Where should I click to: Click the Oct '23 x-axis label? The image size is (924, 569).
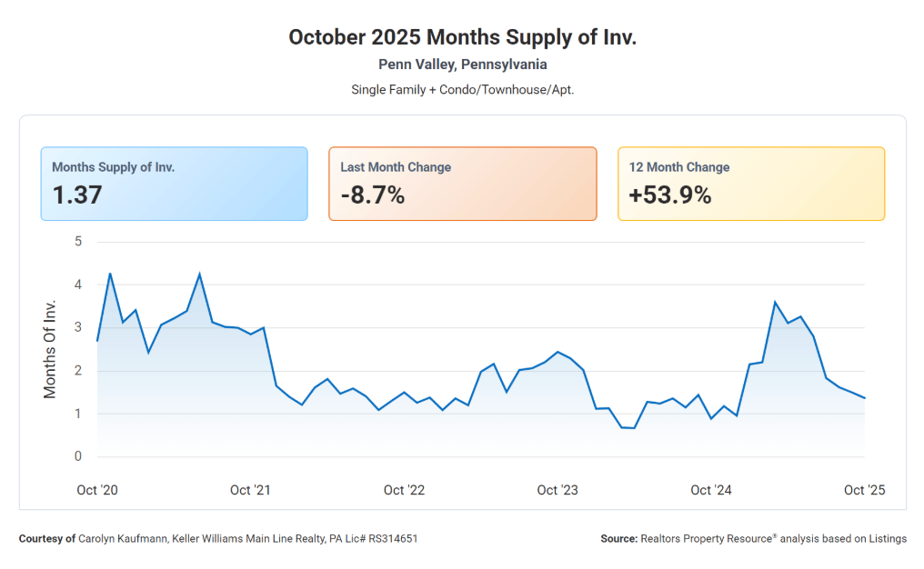click(557, 490)
